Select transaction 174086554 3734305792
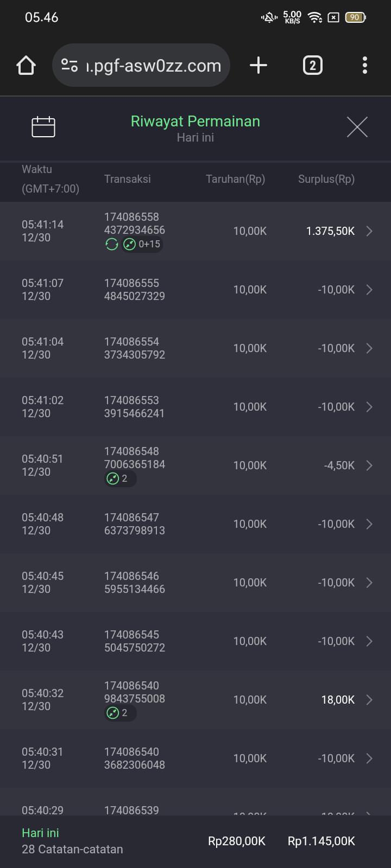This screenshot has width=391, height=868. 135,348
